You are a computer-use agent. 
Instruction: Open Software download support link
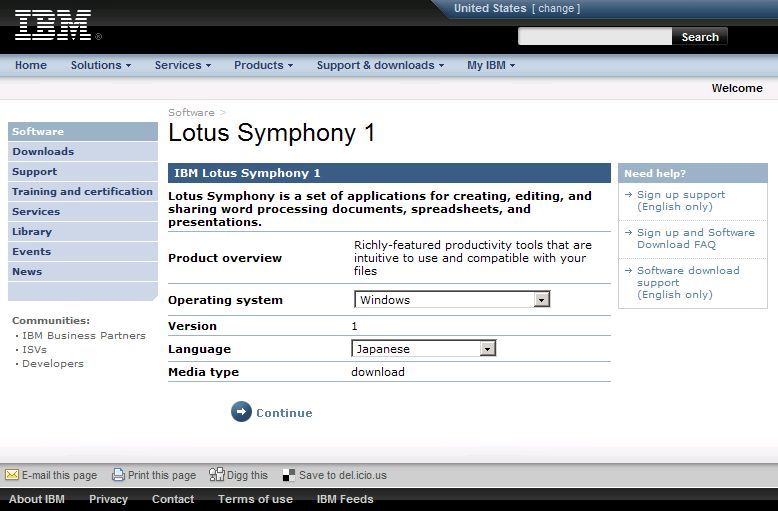pyautogui.click(x=688, y=282)
